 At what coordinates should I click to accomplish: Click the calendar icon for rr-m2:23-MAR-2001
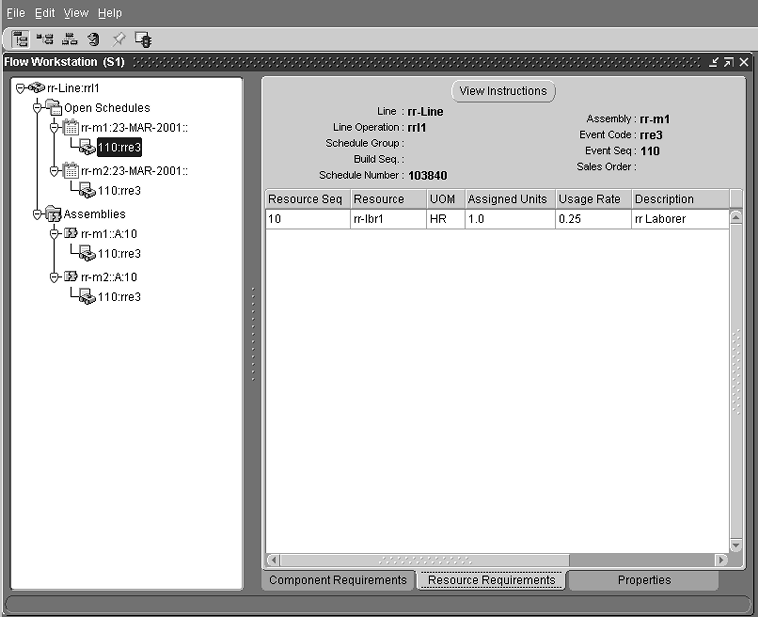tap(71, 171)
